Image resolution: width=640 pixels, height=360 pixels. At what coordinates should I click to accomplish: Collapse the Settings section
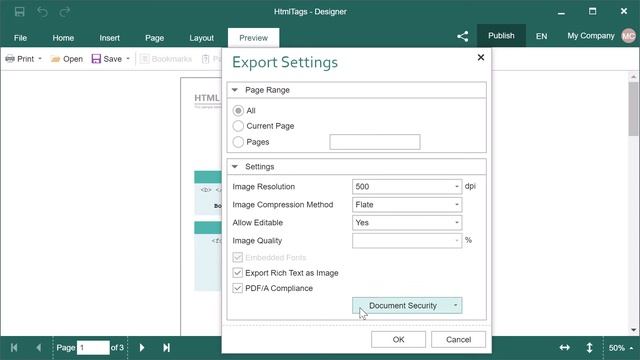tap(235, 167)
